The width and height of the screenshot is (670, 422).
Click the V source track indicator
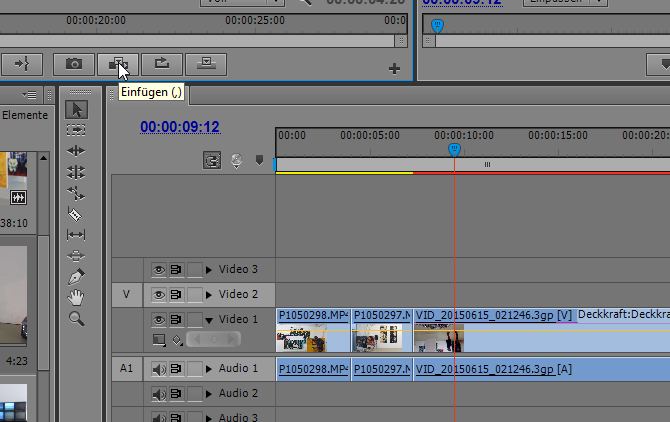click(x=126, y=294)
